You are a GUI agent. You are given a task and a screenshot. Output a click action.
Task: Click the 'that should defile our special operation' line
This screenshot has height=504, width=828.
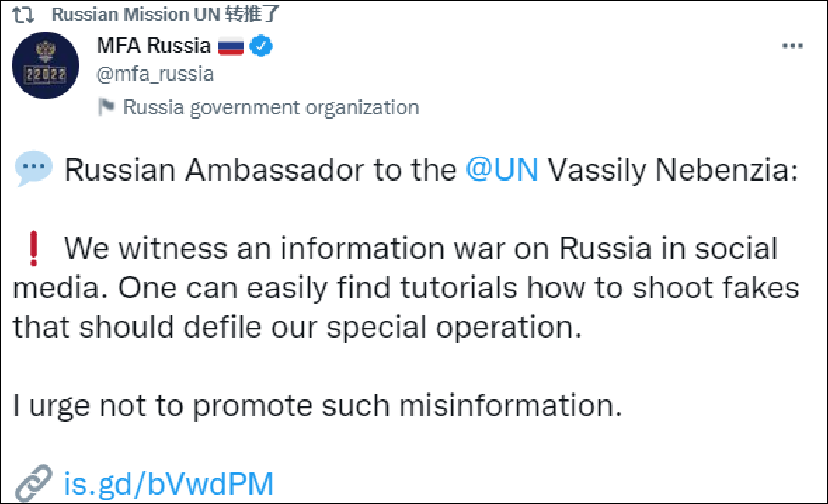coord(297,327)
